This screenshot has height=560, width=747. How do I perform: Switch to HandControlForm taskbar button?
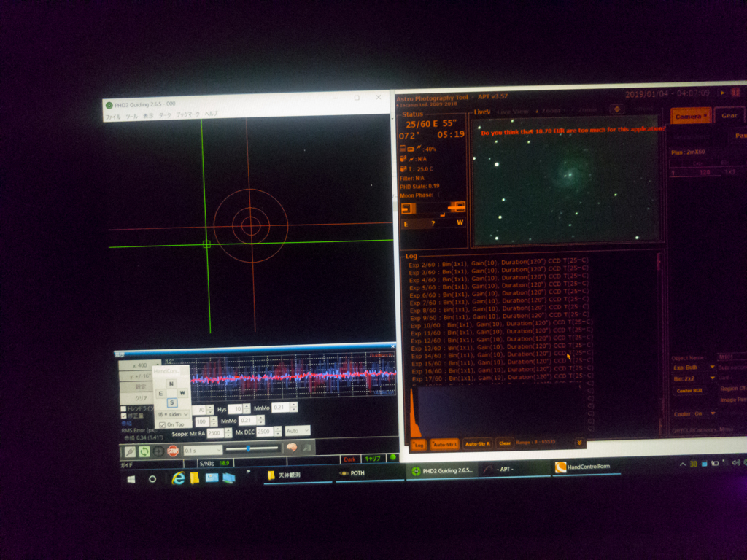[x=587, y=467]
